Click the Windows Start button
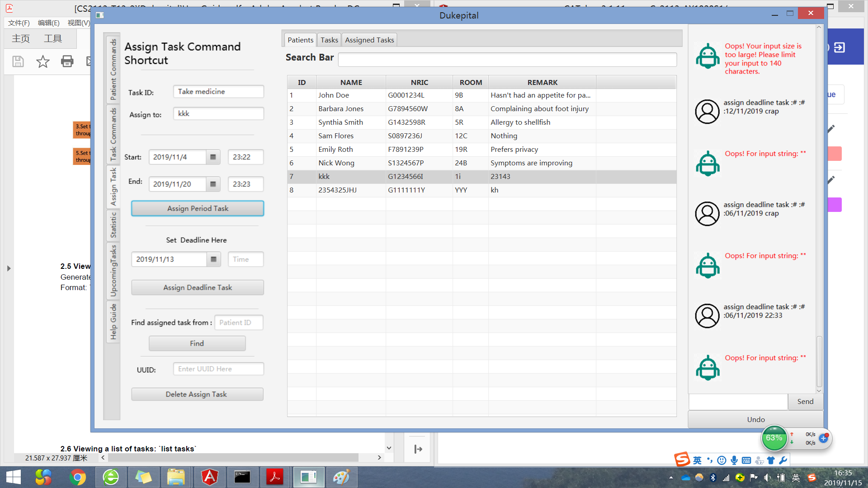Screen dimensions: 868x488 pyautogui.click(x=14, y=477)
